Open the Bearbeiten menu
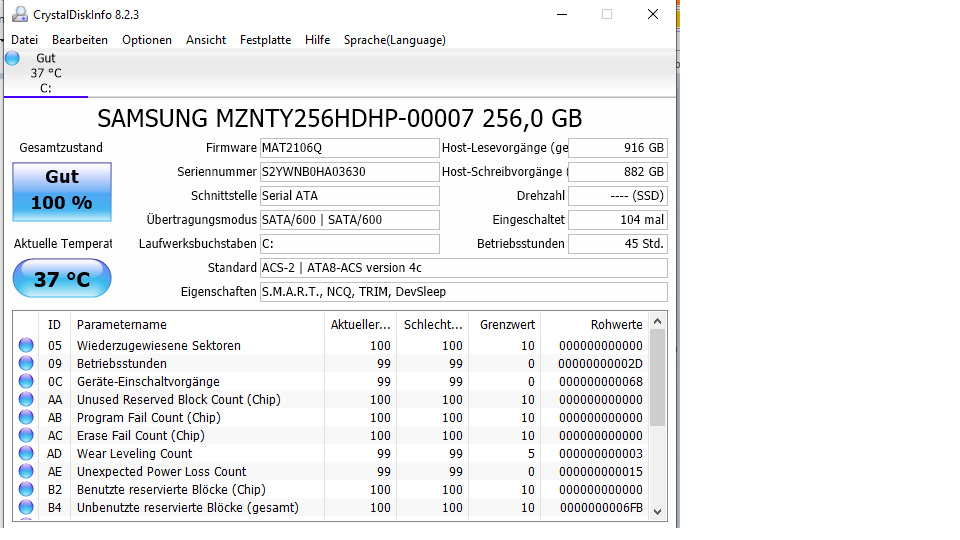The width and height of the screenshot is (960, 540). (80, 40)
